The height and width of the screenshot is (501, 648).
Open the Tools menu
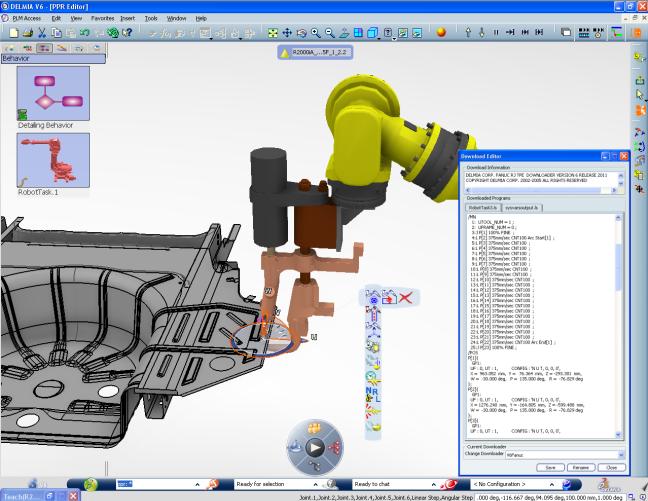[151, 18]
